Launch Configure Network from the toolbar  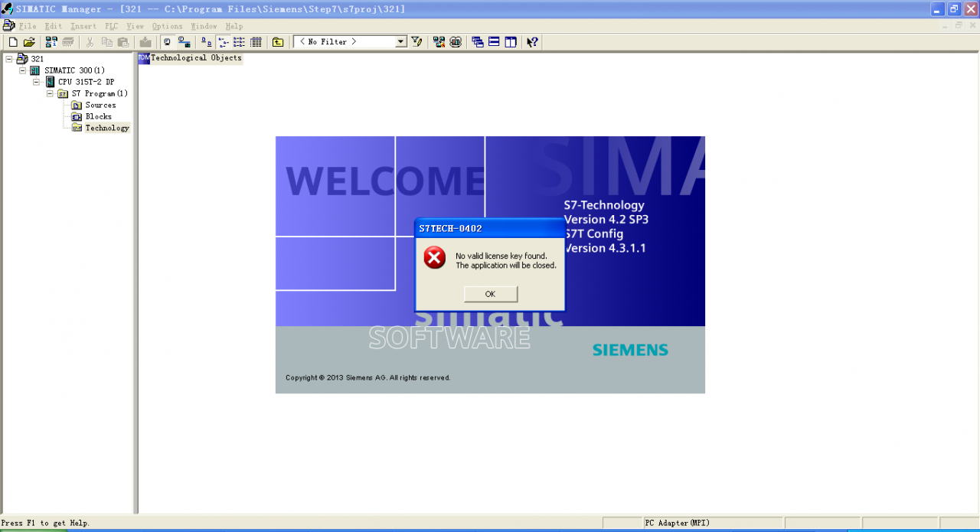click(439, 42)
